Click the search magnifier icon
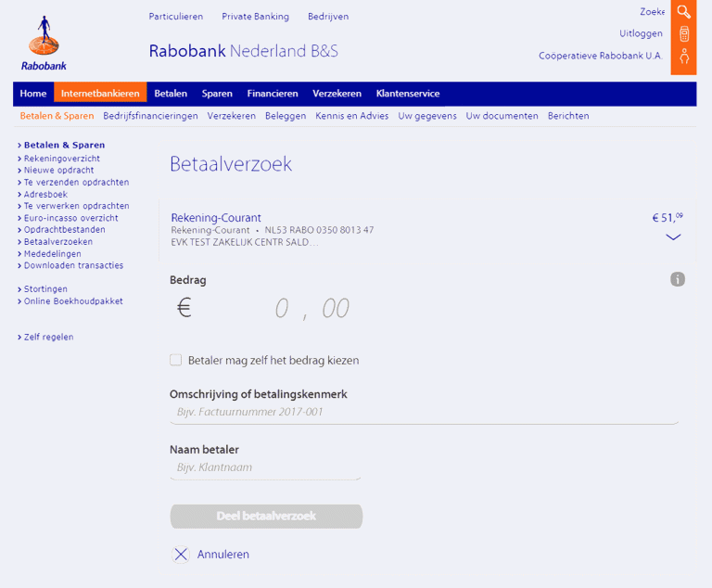This screenshot has width=712, height=588. (683, 11)
